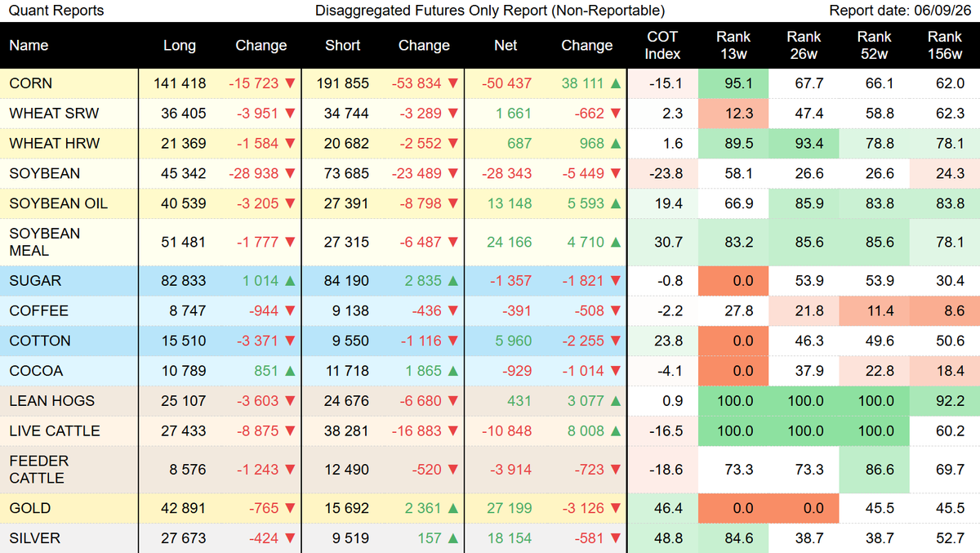The height and width of the screenshot is (553, 980).
Task: Click the Name column header
Action: click(29, 46)
